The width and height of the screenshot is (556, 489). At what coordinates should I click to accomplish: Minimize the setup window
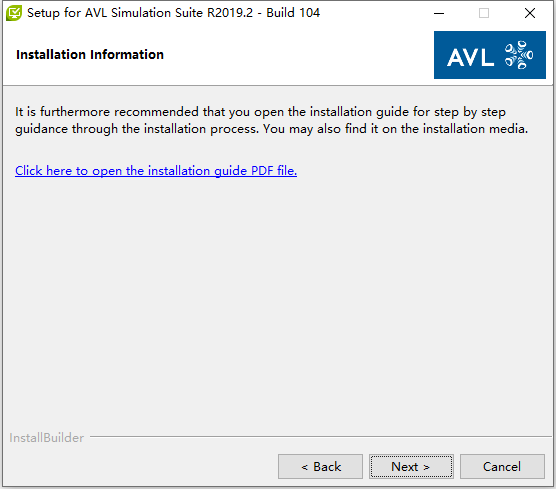coord(439,13)
